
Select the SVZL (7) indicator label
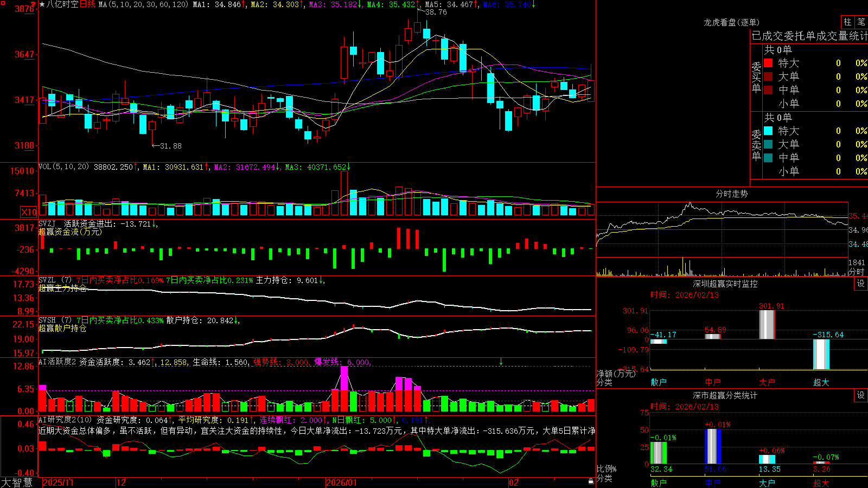tap(55, 280)
